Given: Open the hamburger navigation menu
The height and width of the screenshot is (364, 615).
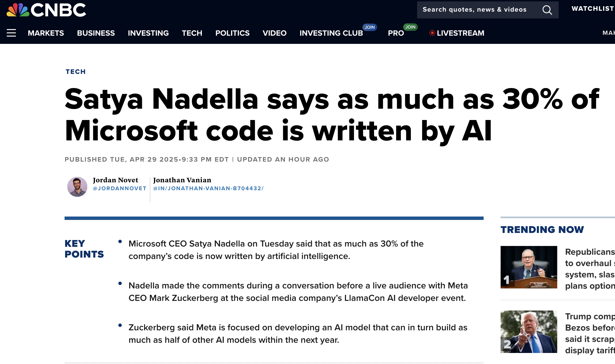Looking at the screenshot, I should pos(11,33).
